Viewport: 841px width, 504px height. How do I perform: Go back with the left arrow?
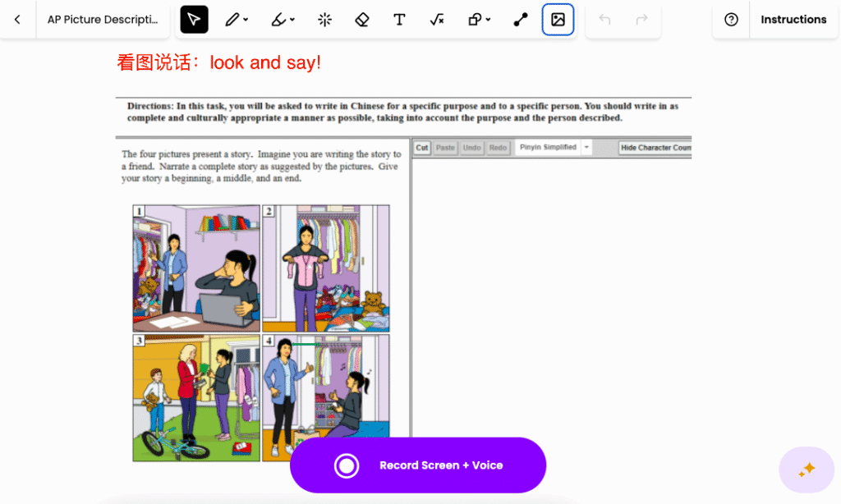(17, 20)
